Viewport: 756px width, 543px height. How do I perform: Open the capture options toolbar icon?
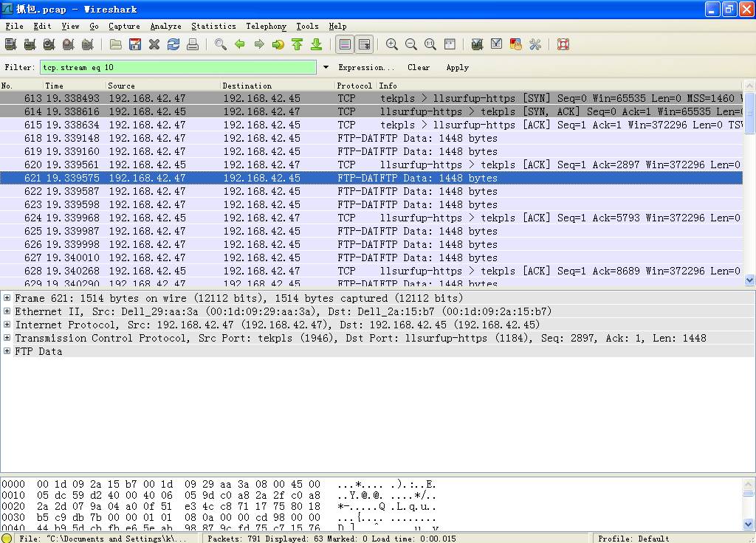30,45
